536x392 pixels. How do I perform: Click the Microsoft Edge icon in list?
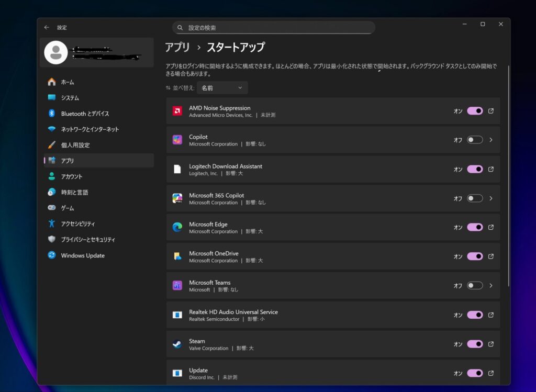pos(177,227)
